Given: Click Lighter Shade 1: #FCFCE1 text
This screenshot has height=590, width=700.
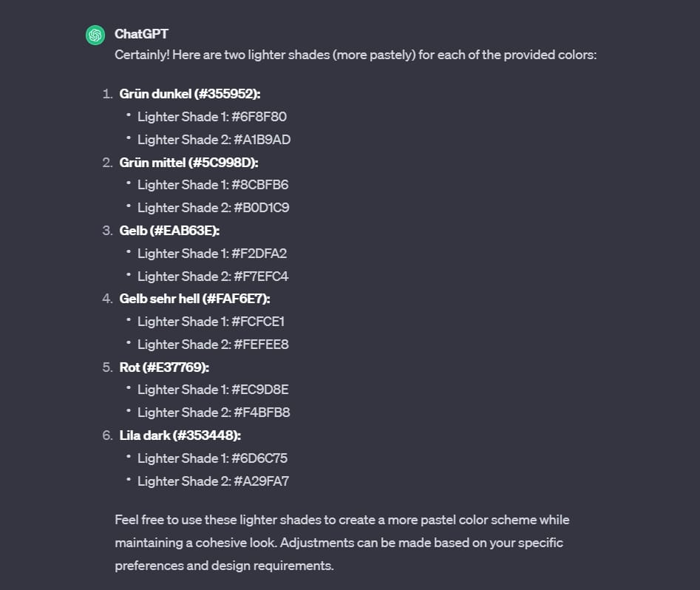Looking at the screenshot, I should [x=211, y=322].
